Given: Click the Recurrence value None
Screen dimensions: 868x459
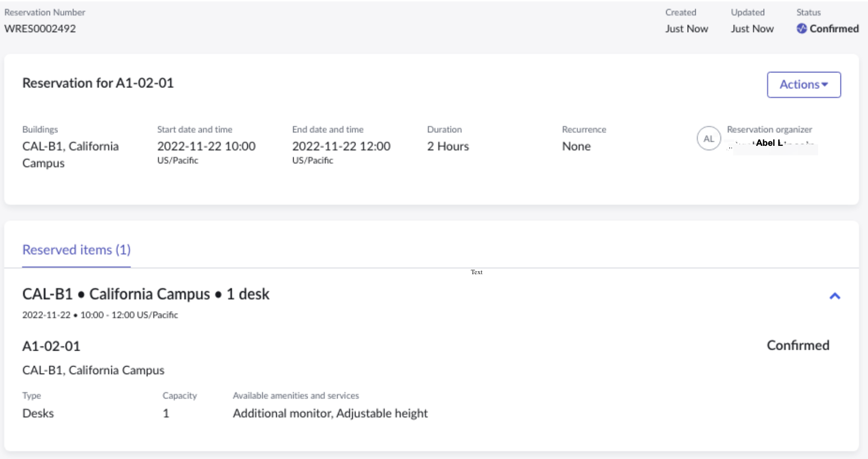Looking at the screenshot, I should point(576,146).
